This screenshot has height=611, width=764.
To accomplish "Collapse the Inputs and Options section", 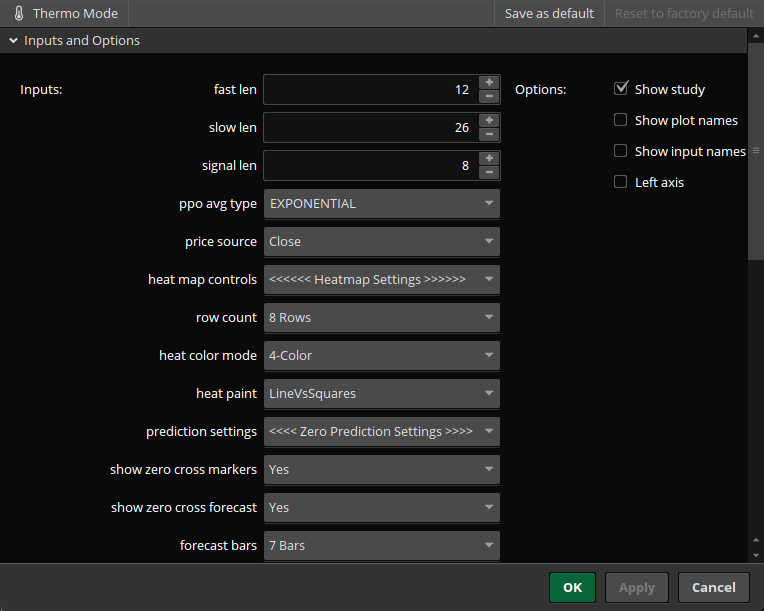I will tap(14, 40).
